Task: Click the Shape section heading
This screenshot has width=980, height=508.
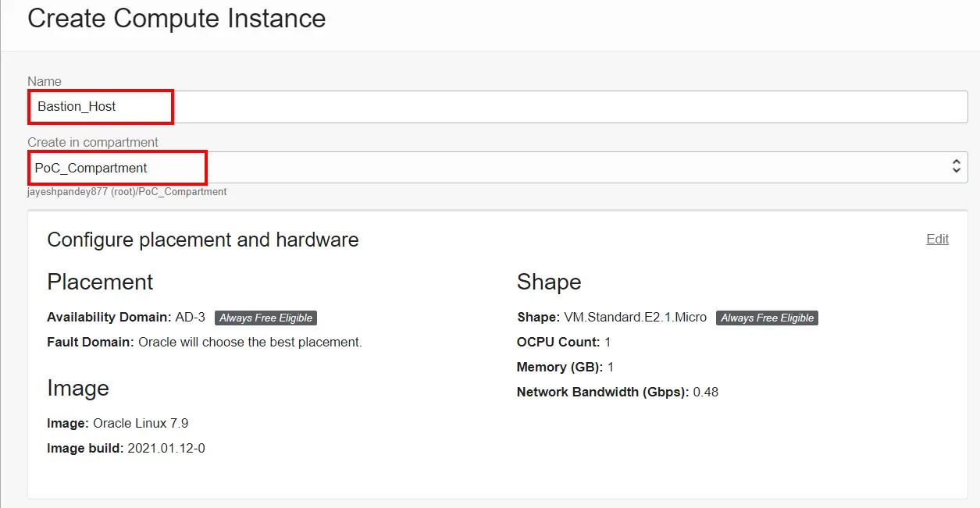Action: pyautogui.click(x=549, y=282)
